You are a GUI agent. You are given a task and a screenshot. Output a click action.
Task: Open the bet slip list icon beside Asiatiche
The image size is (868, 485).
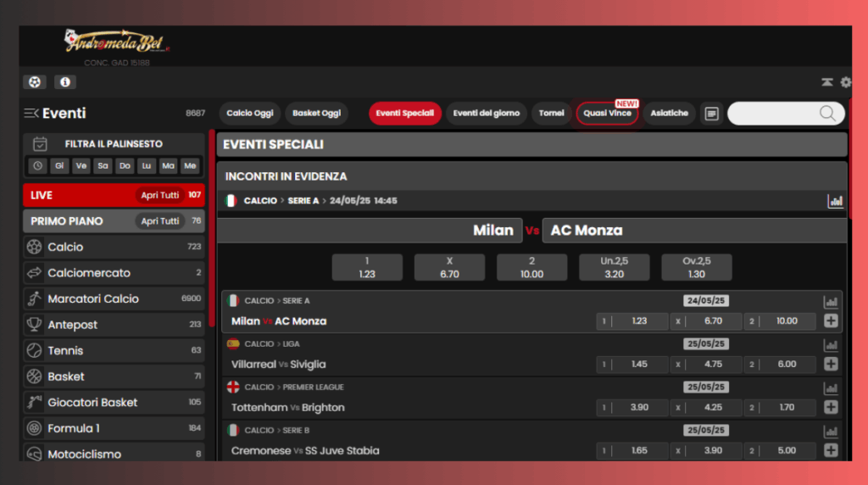coord(711,114)
